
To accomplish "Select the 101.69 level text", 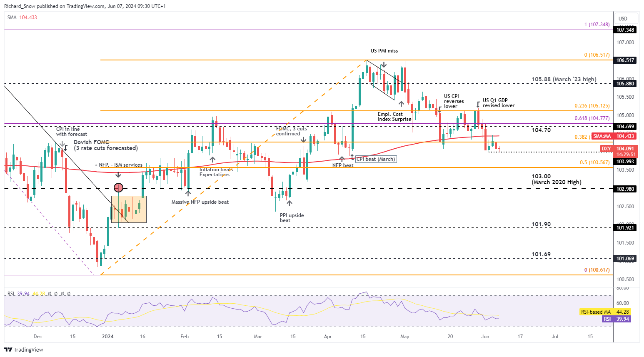I will pos(541,254).
